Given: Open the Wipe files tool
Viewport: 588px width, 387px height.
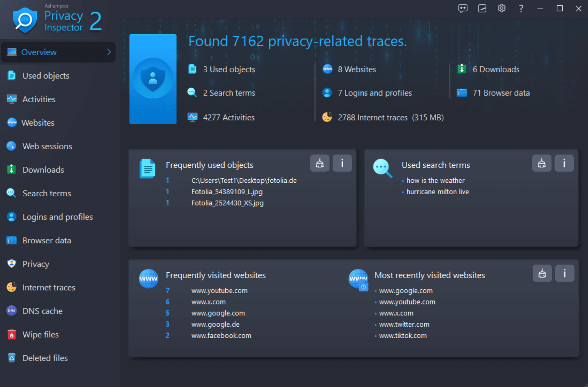Looking at the screenshot, I should point(40,334).
